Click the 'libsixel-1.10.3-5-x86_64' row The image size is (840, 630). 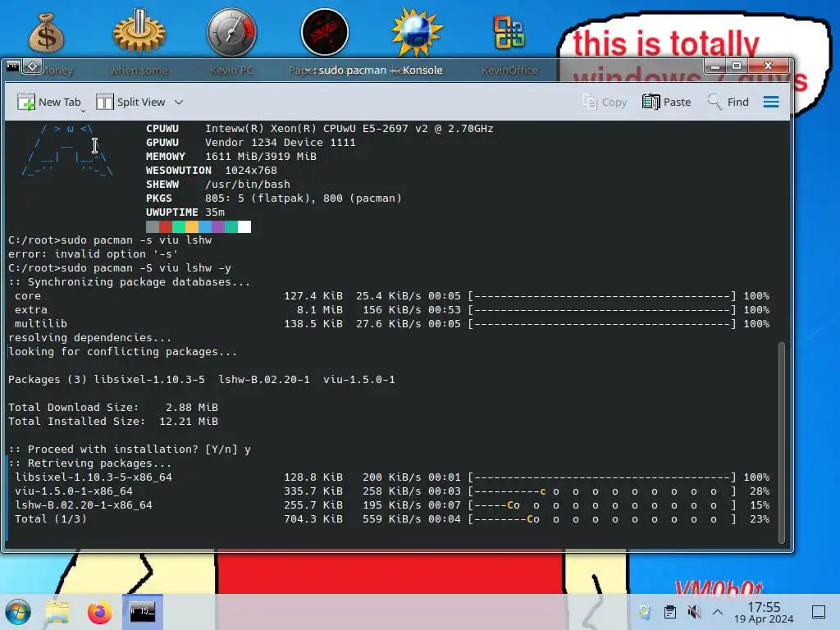coord(392,477)
